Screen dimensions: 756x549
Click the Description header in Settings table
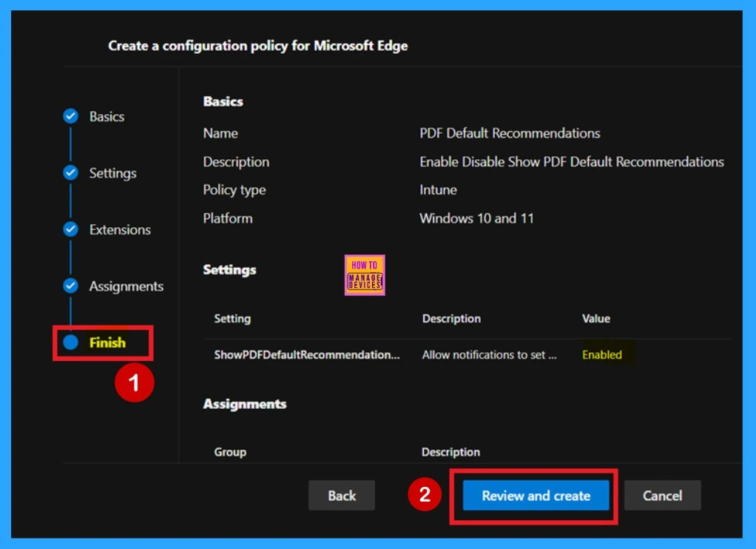click(x=451, y=318)
